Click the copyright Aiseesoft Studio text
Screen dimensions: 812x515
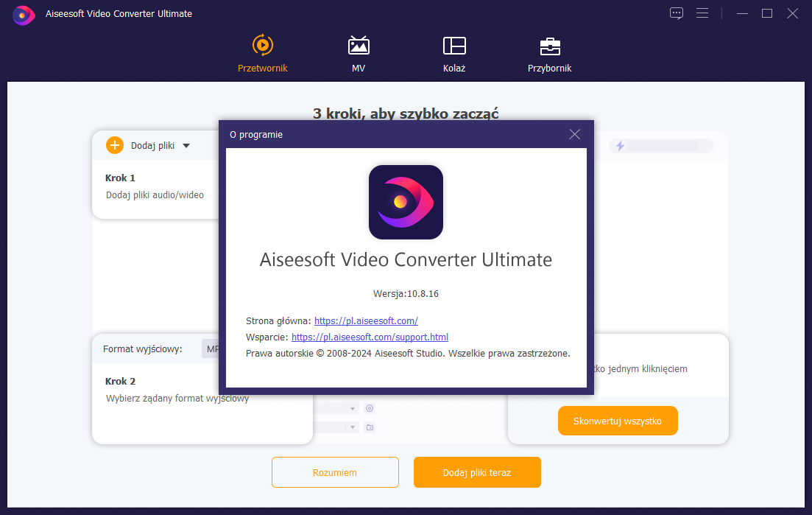(x=408, y=354)
